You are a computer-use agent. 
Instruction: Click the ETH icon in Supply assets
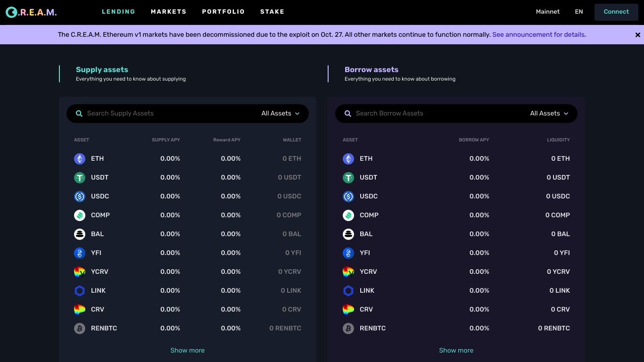coord(80,159)
